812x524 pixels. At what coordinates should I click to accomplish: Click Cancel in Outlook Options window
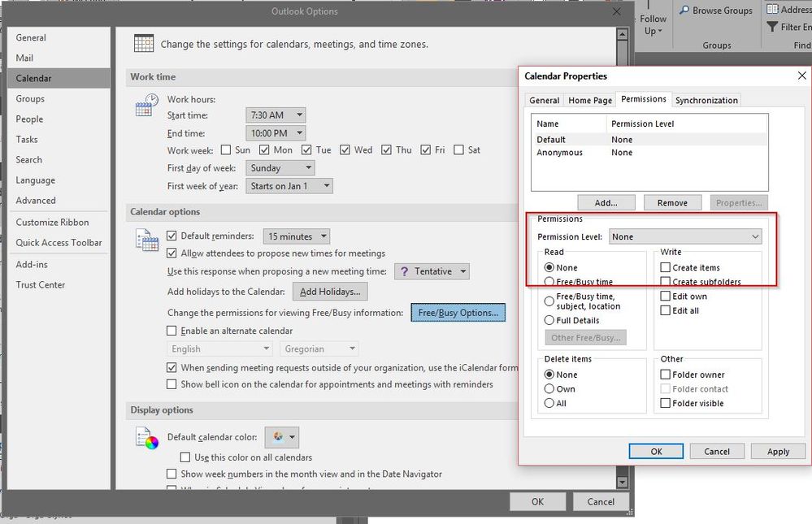click(601, 501)
